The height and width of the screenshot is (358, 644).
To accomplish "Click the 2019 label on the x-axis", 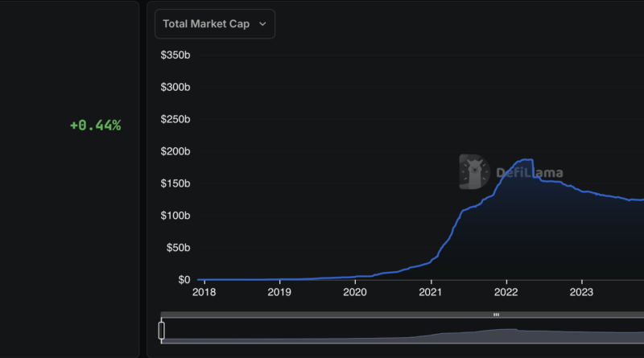I will click(x=279, y=292).
